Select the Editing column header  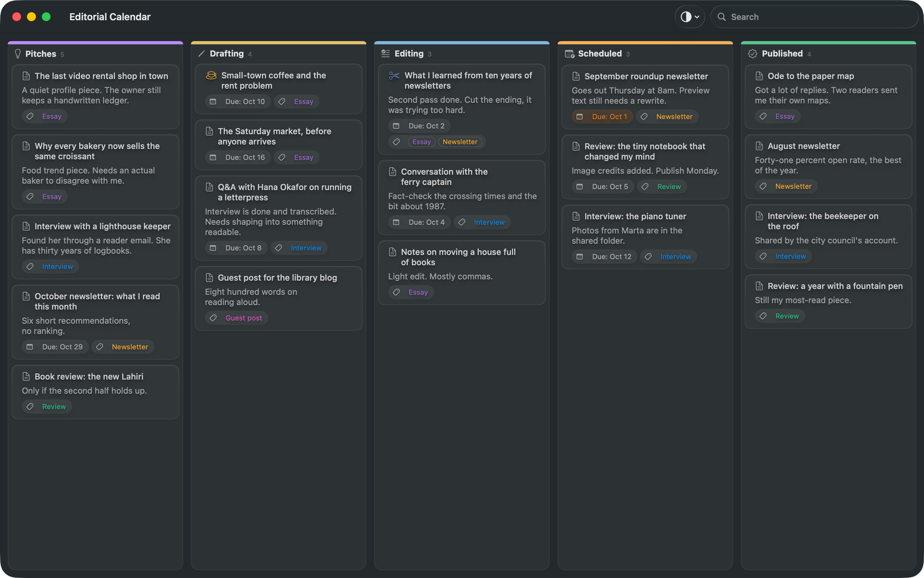click(462, 54)
